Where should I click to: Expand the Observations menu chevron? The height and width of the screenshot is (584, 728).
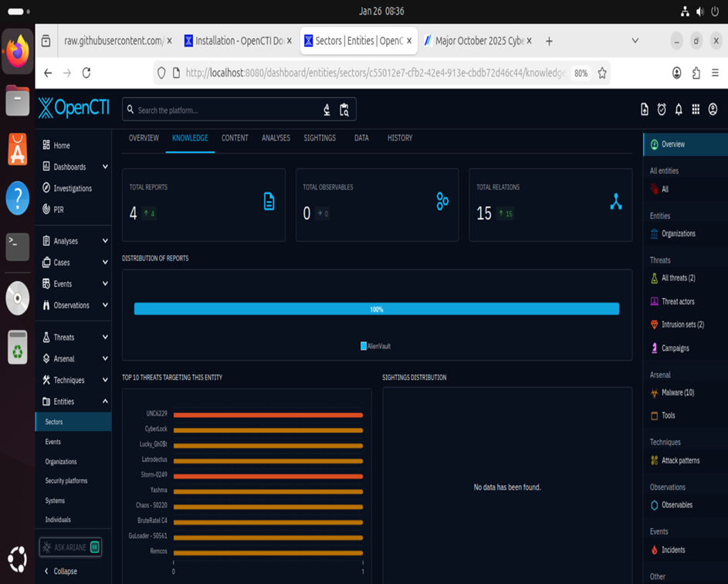[x=106, y=305]
